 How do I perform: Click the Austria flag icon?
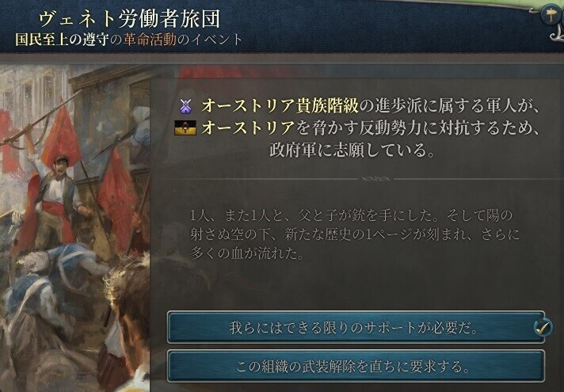[x=185, y=128]
